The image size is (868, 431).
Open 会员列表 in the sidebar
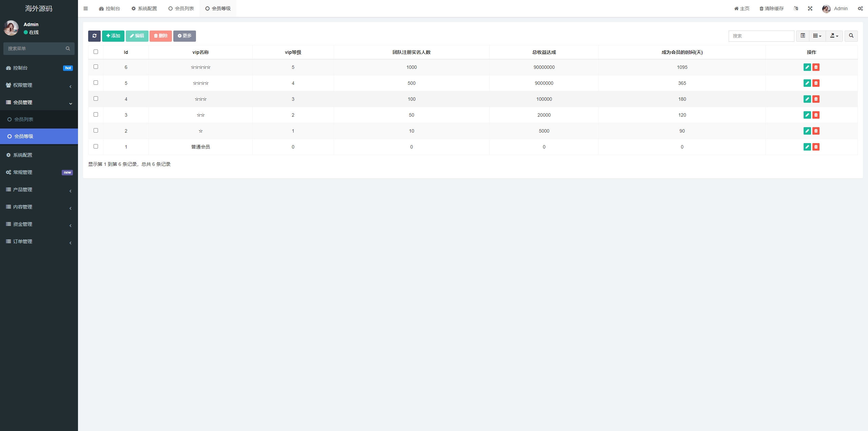tap(24, 119)
